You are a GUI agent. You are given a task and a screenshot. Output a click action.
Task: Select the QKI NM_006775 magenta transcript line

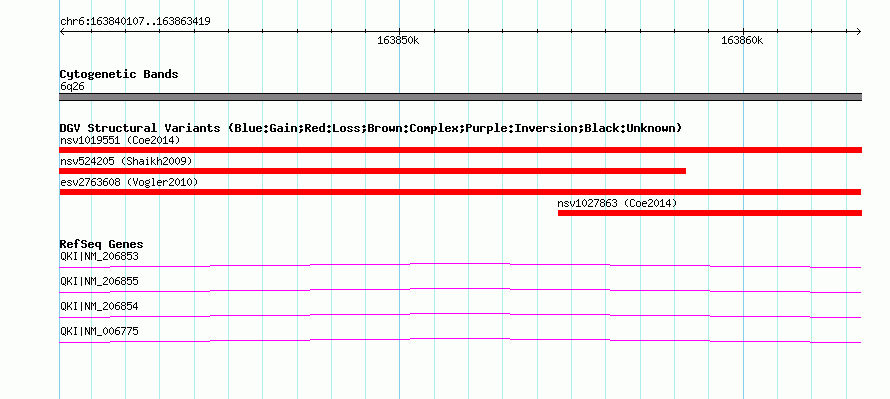[460, 340]
